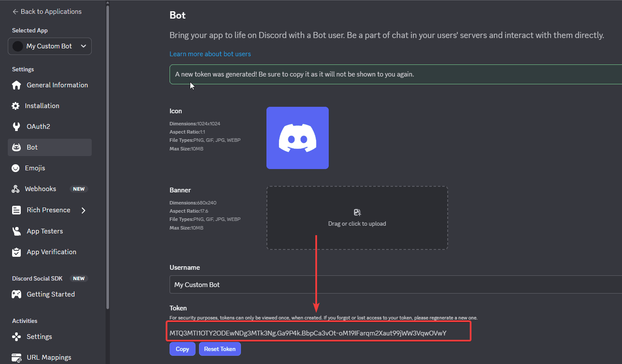Select the Bot settings menu item
This screenshot has height=364, width=622.
pyautogui.click(x=50, y=147)
